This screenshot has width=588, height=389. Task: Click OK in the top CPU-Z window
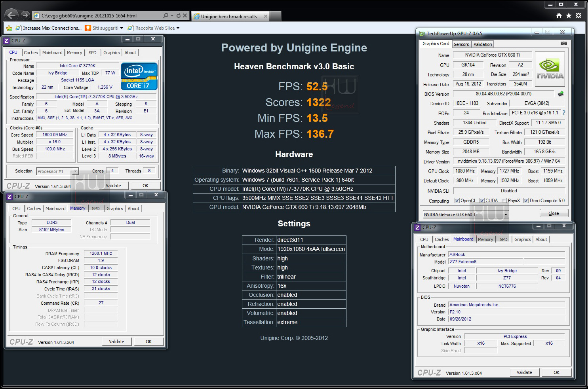pos(146,186)
